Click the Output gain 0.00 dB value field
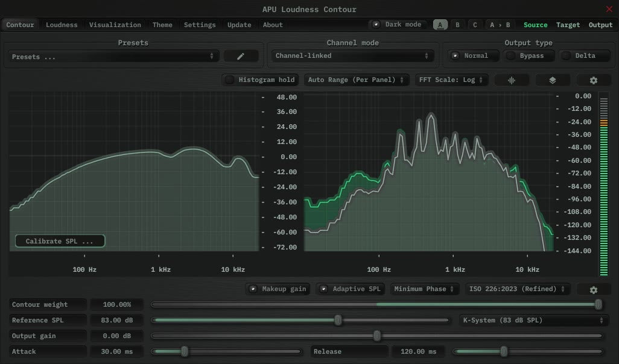This screenshot has width=619, height=364. click(117, 336)
